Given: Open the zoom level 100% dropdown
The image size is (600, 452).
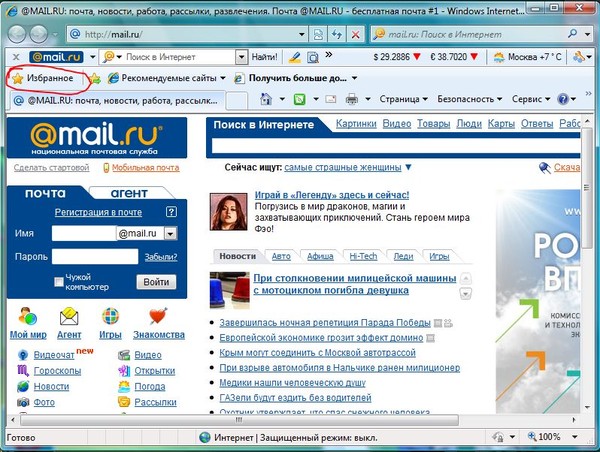Looking at the screenshot, I should pyautogui.click(x=575, y=437).
